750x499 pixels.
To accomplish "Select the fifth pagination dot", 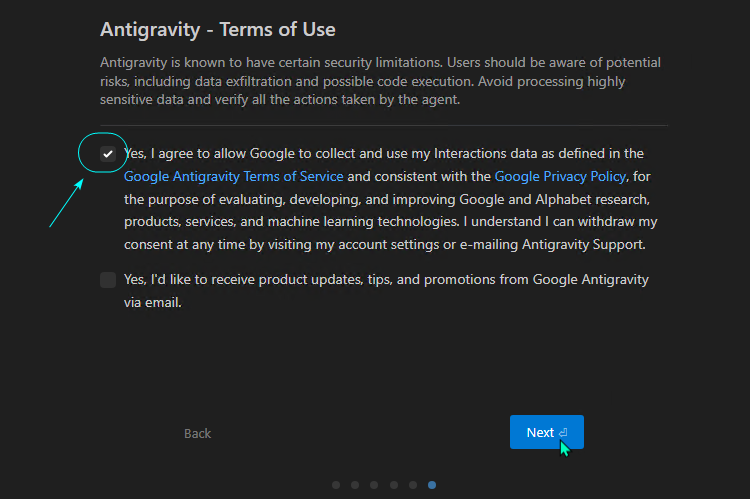I will coord(413,485).
